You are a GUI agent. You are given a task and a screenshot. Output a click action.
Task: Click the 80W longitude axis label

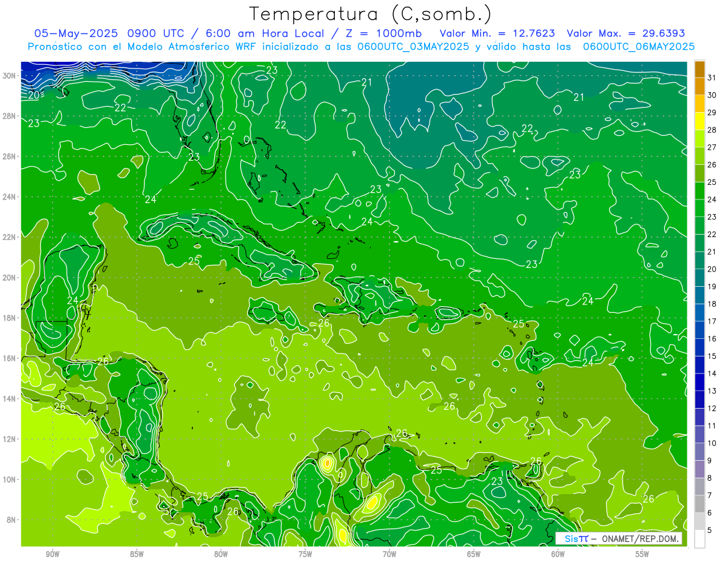coord(221,554)
